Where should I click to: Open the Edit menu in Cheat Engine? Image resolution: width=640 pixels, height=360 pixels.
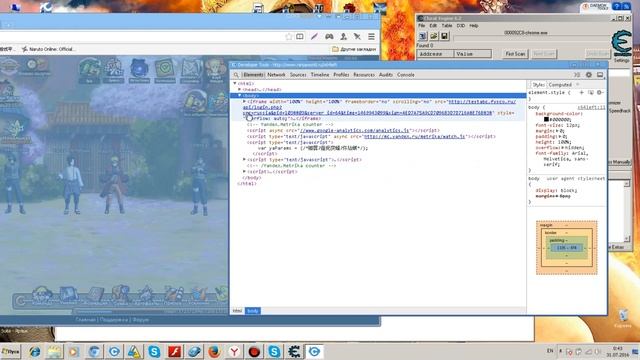point(433,26)
